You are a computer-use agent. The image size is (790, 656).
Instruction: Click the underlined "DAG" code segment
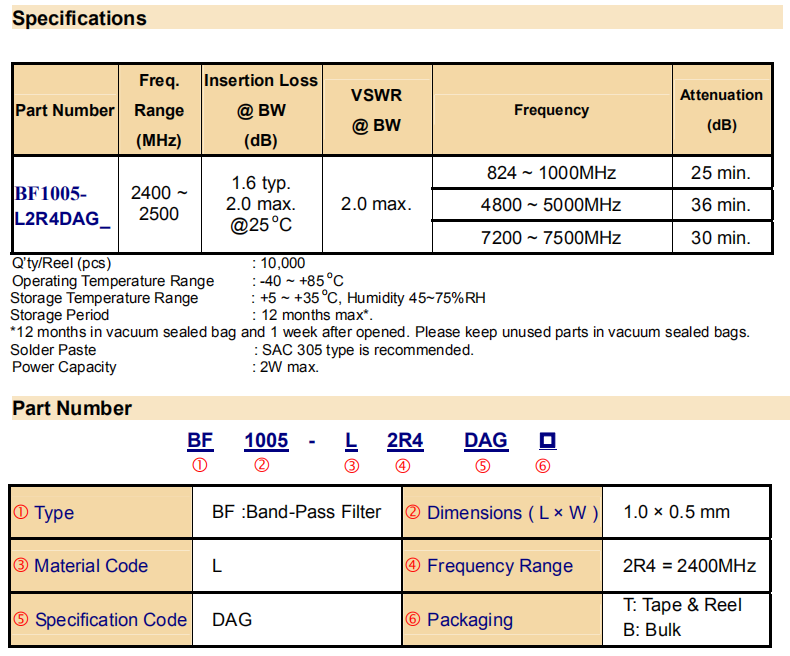[x=486, y=441]
